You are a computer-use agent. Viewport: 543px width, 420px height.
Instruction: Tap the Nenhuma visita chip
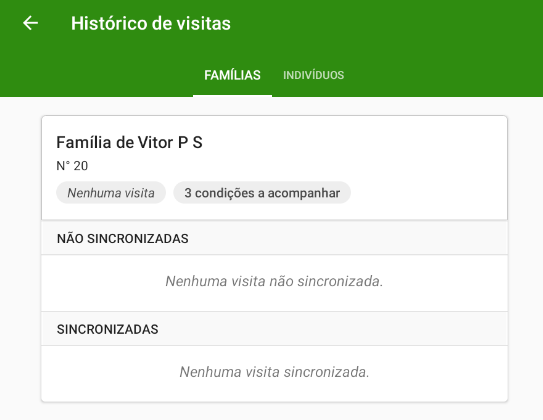(x=111, y=193)
